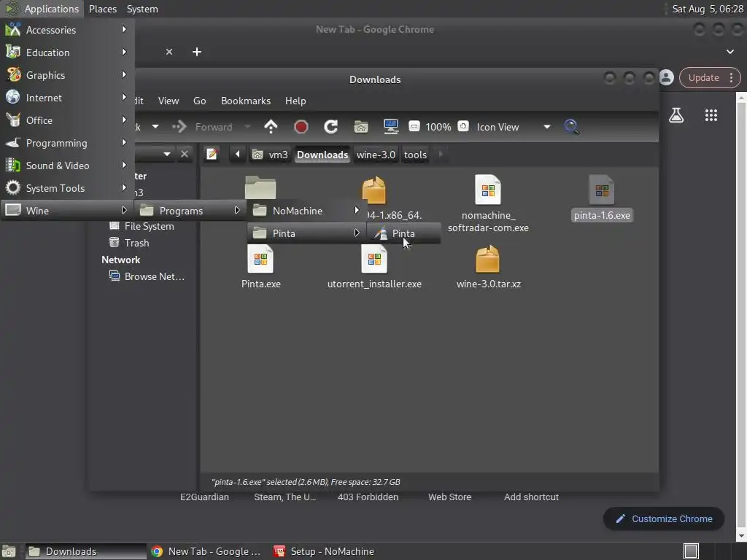Select the Pinta.exe file

coord(260,267)
